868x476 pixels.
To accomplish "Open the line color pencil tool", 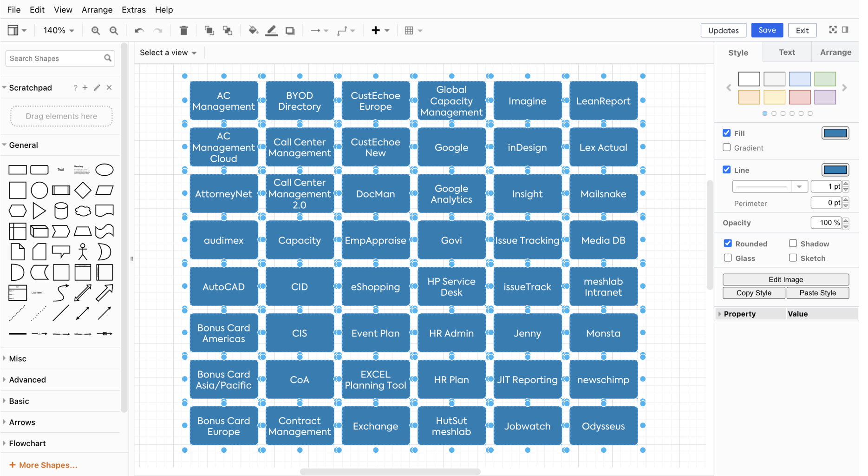I will coord(272,31).
